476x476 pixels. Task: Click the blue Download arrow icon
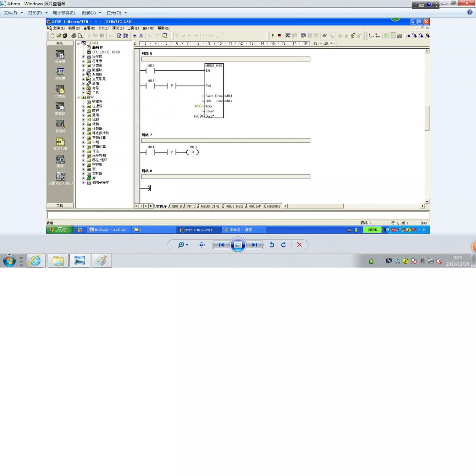click(141, 36)
